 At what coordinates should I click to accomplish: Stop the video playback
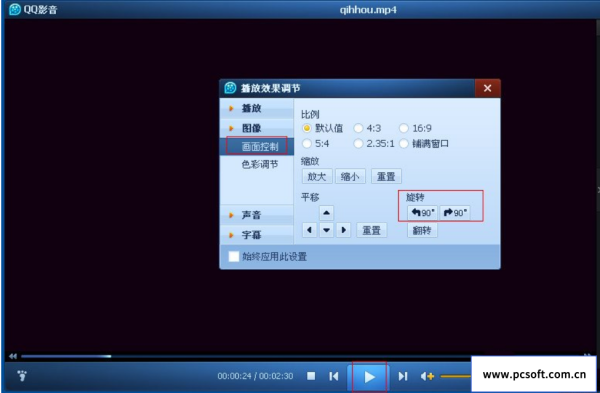coord(311,376)
